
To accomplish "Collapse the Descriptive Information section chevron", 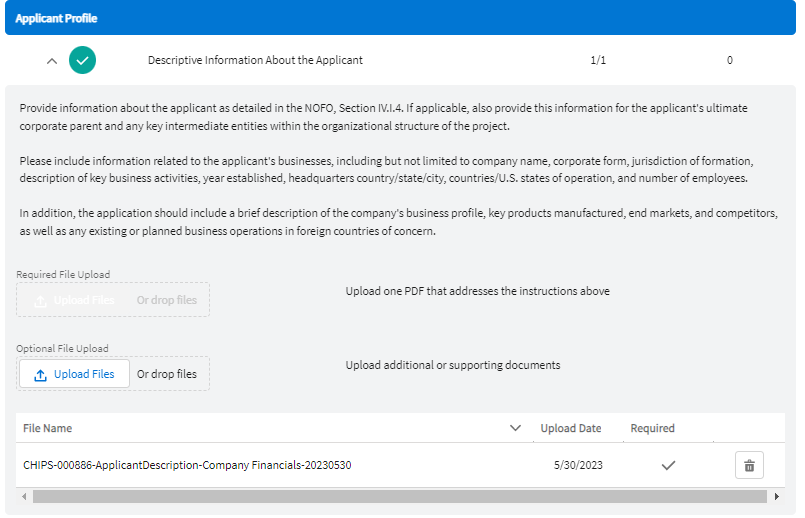I will 52,61.
